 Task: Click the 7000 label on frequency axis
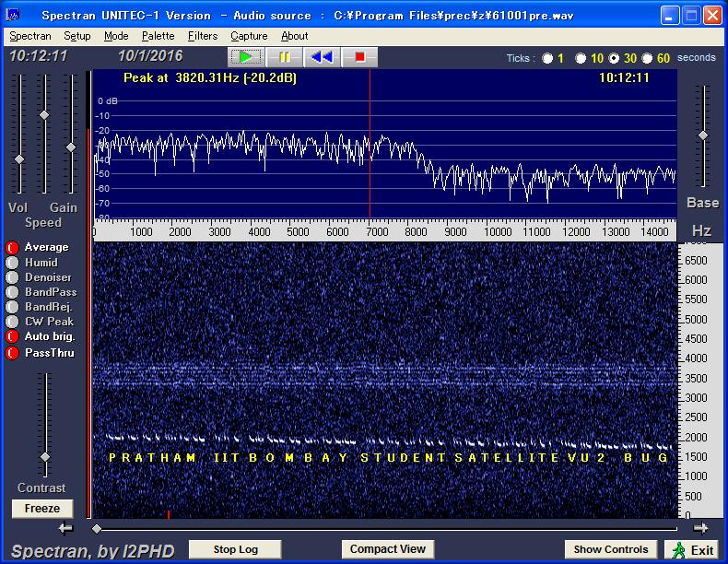pos(377,231)
